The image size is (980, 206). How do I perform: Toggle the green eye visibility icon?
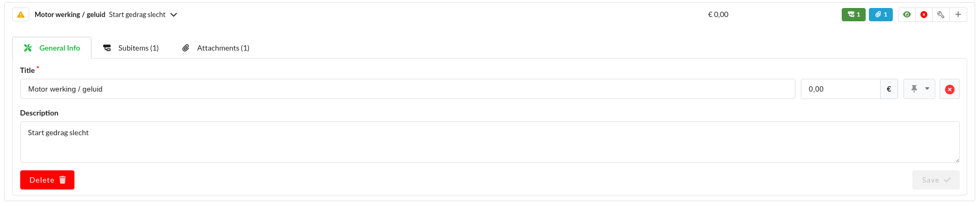[907, 14]
